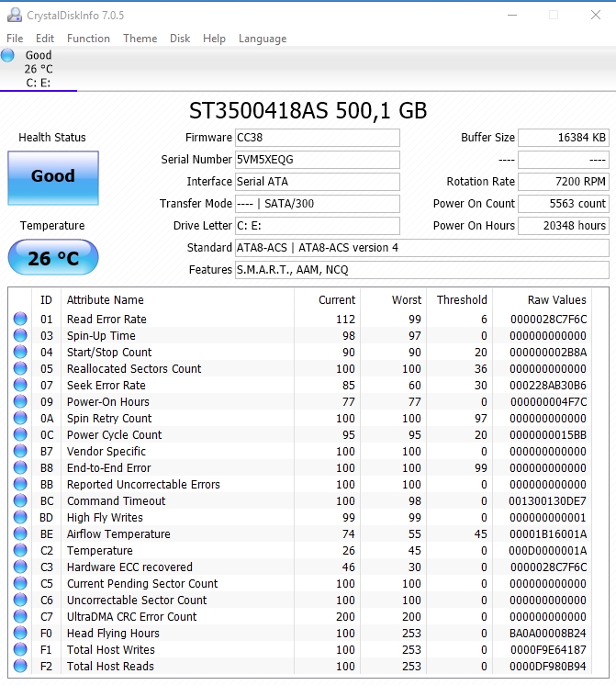Click the 26 °C label in the disk selection bar
The width and height of the screenshot is (616, 685).
[x=39, y=69]
